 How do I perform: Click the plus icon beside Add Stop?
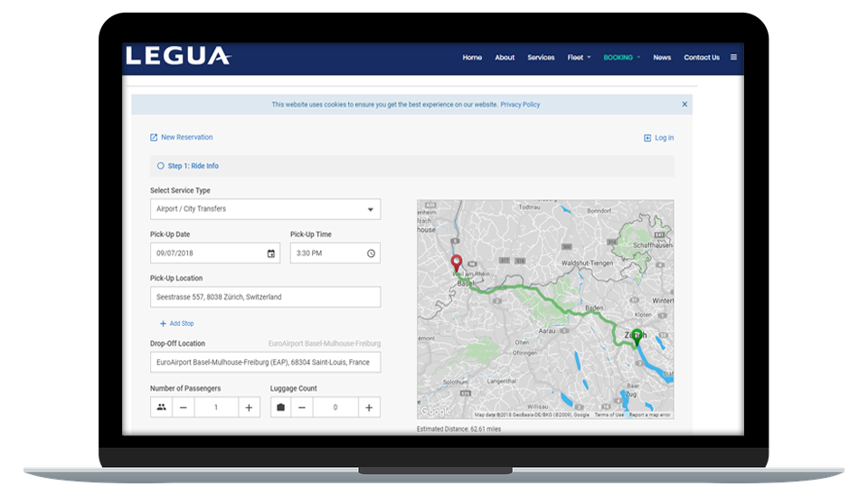163,324
